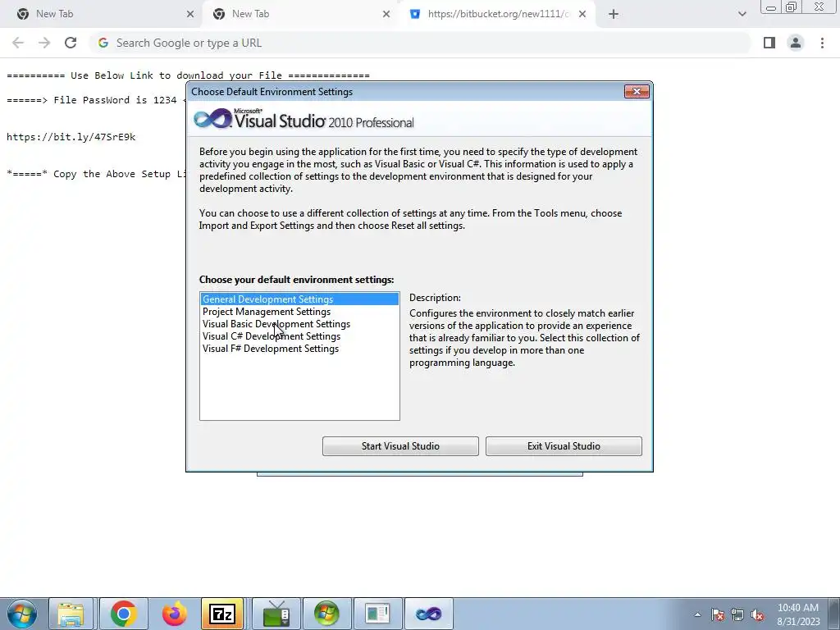The image size is (840, 630).
Task: Open the TV monitor taskbar application
Action: [x=276, y=614]
